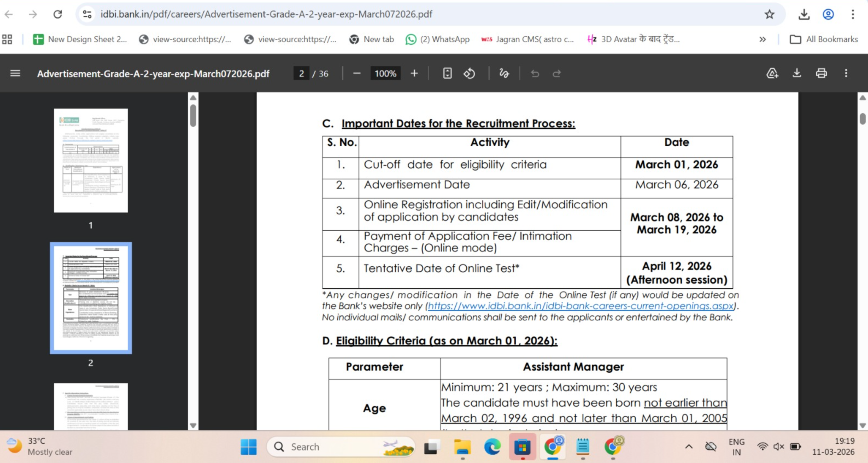
Task: Open the All Bookmarks folder
Action: click(x=824, y=39)
